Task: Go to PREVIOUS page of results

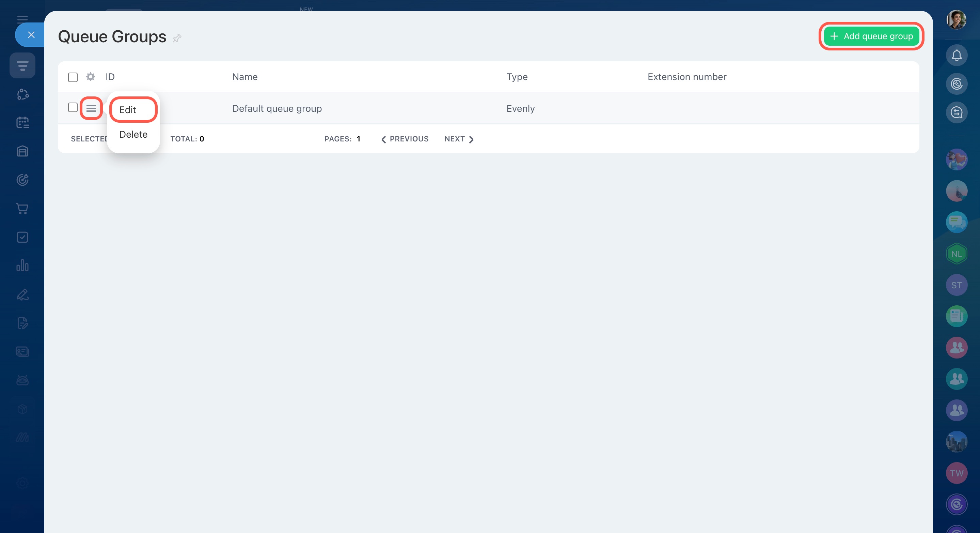Action: [405, 139]
